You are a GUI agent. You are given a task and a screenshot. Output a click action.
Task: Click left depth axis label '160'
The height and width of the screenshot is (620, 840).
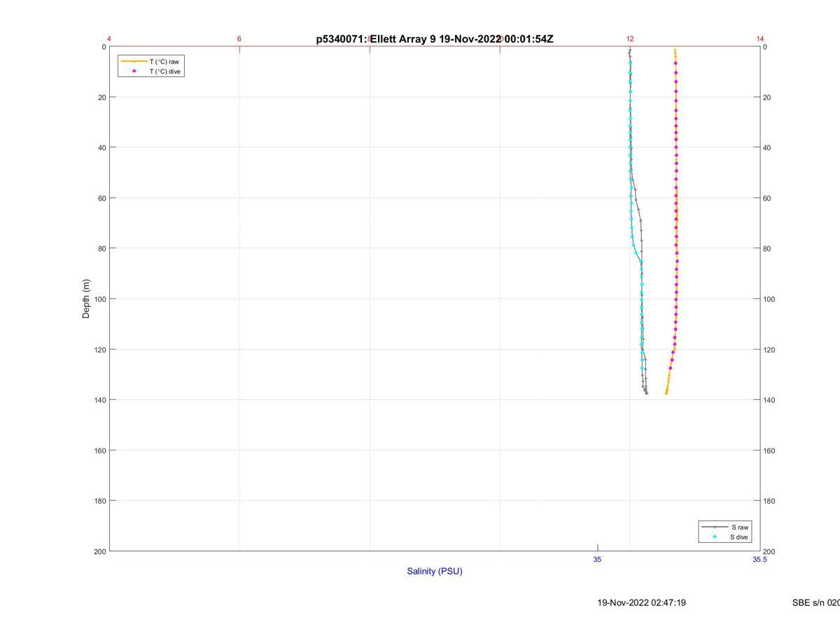[100, 450]
